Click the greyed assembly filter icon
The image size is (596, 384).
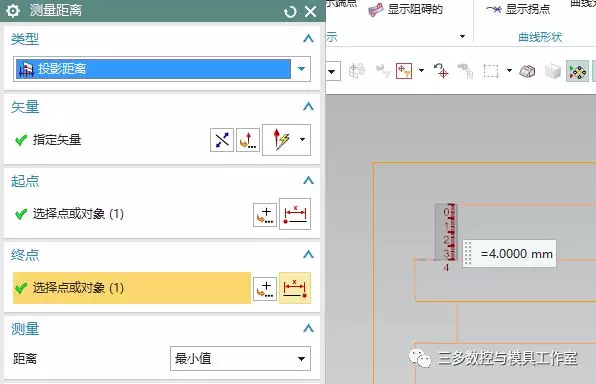click(x=357, y=71)
